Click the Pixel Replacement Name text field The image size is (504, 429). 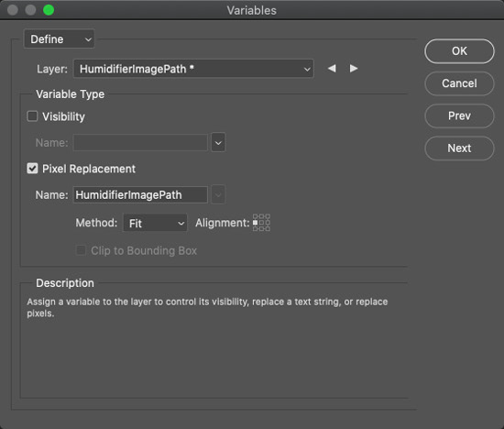pyautogui.click(x=140, y=194)
